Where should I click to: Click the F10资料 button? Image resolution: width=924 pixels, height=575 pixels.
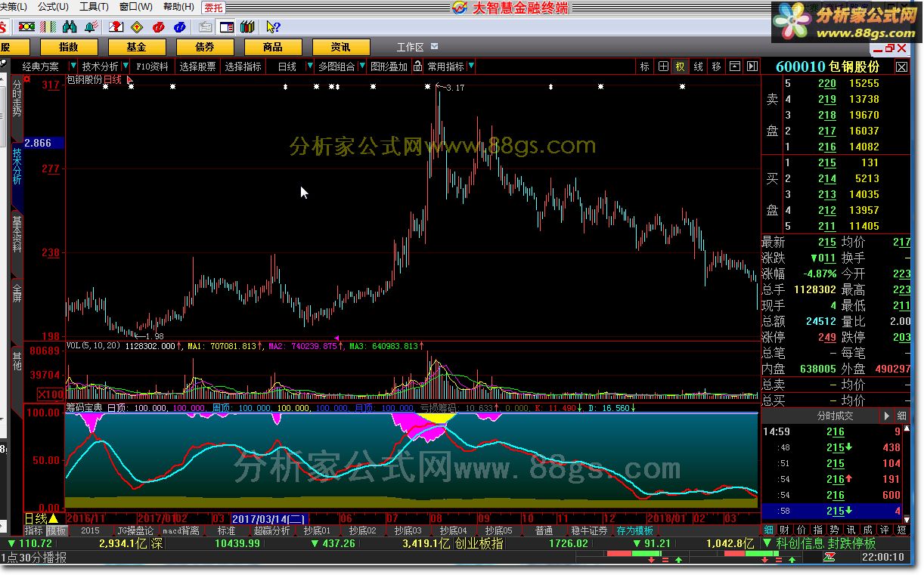click(153, 66)
